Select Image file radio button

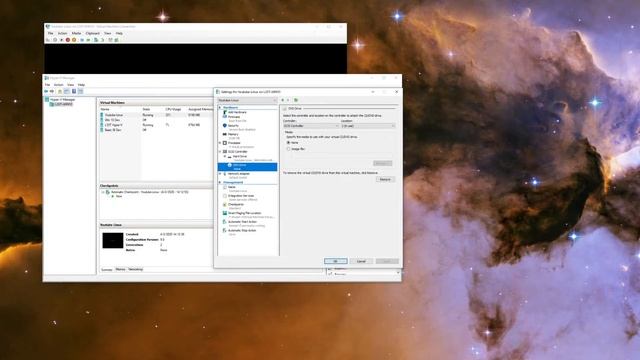coord(288,149)
